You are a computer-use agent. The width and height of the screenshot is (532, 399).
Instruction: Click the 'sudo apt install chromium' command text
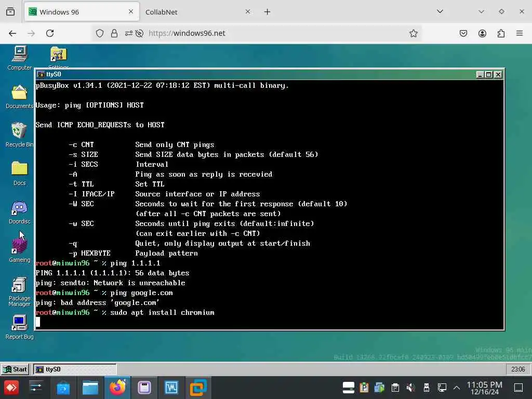162,312
